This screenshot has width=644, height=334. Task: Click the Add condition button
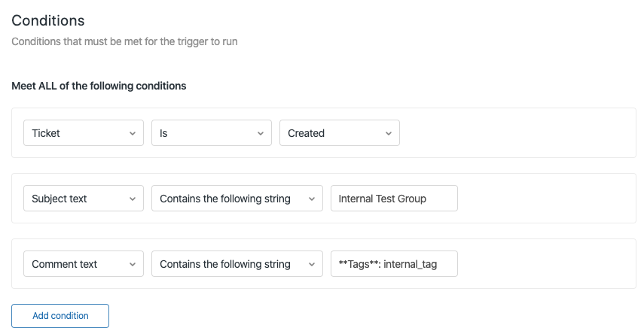tap(60, 316)
